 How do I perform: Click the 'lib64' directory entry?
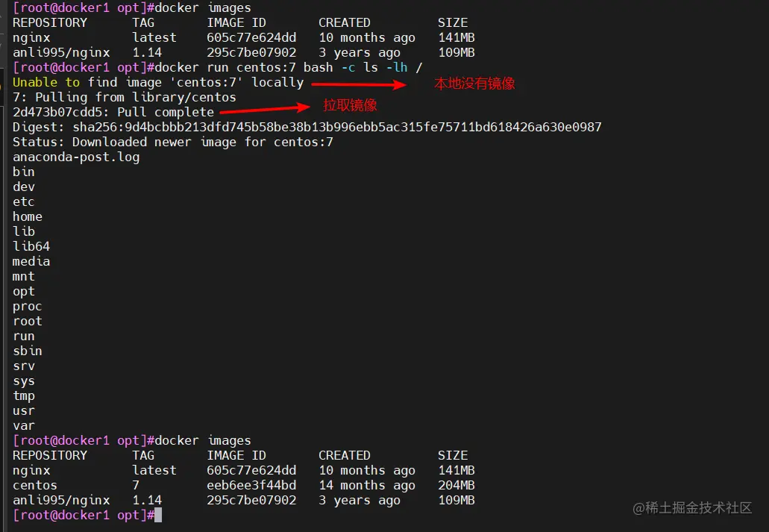(31, 246)
